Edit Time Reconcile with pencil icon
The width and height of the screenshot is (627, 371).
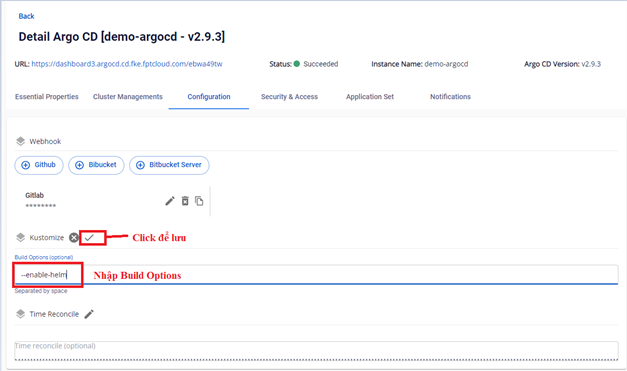(89, 314)
